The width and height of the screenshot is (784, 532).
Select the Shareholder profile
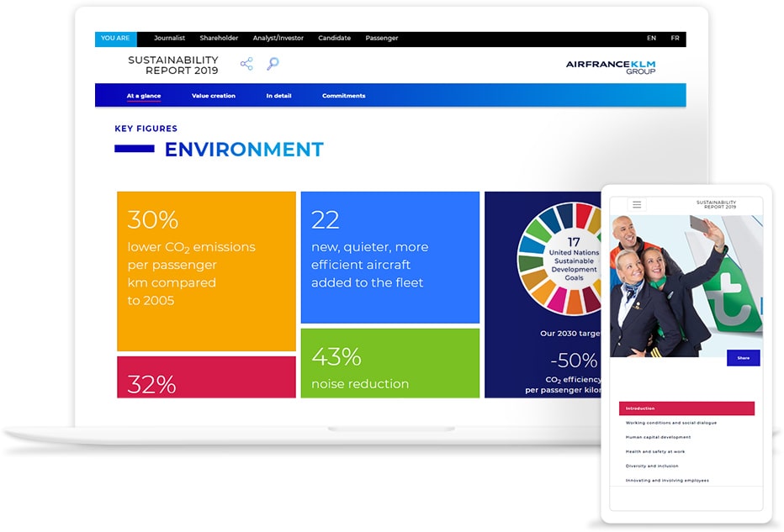point(219,39)
